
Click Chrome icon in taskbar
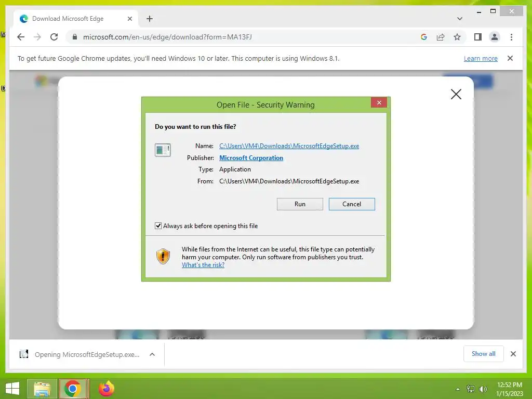tap(72, 389)
